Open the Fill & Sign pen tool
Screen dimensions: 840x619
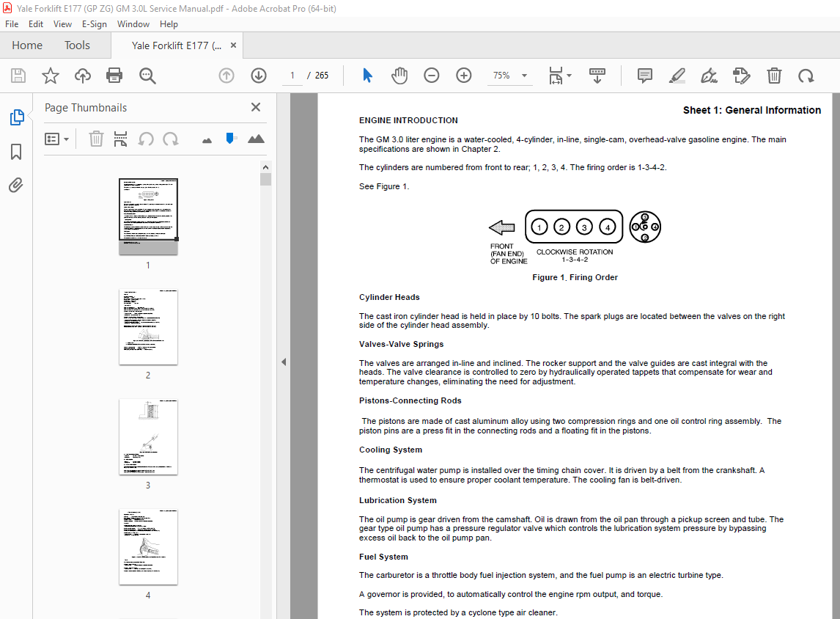(x=710, y=76)
